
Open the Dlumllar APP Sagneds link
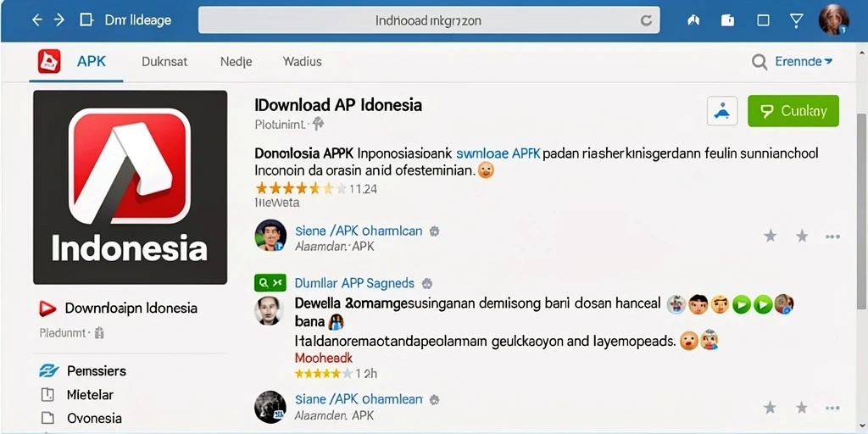(354, 283)
